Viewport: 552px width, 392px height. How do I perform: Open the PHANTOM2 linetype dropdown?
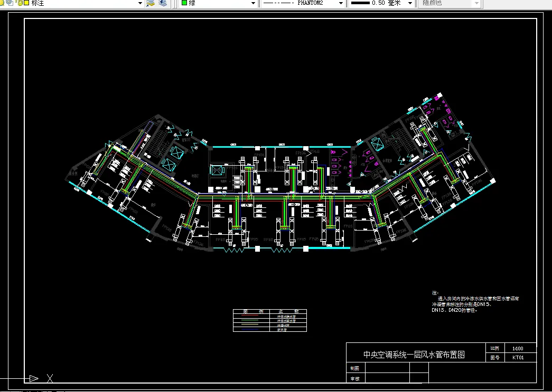(340, 3)
